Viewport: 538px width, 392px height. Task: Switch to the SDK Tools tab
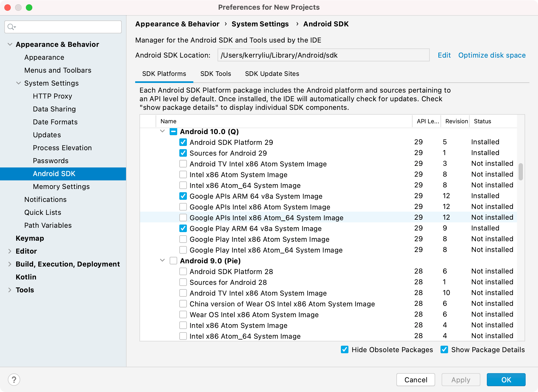click(216, 74)
